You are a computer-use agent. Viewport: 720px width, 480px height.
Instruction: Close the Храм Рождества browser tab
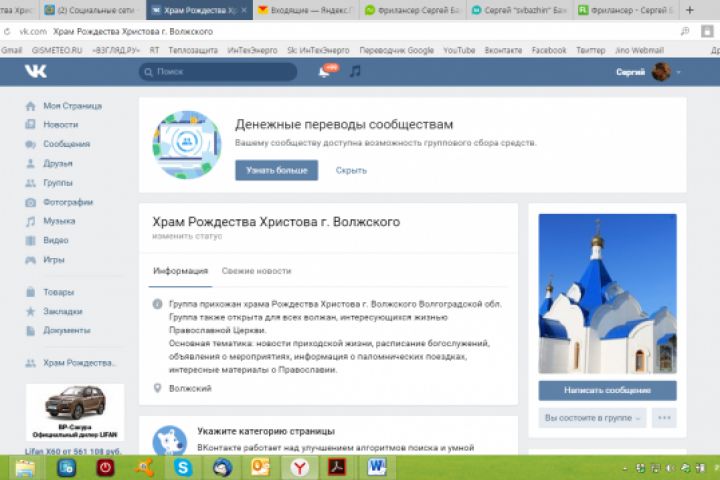point(244,10)
